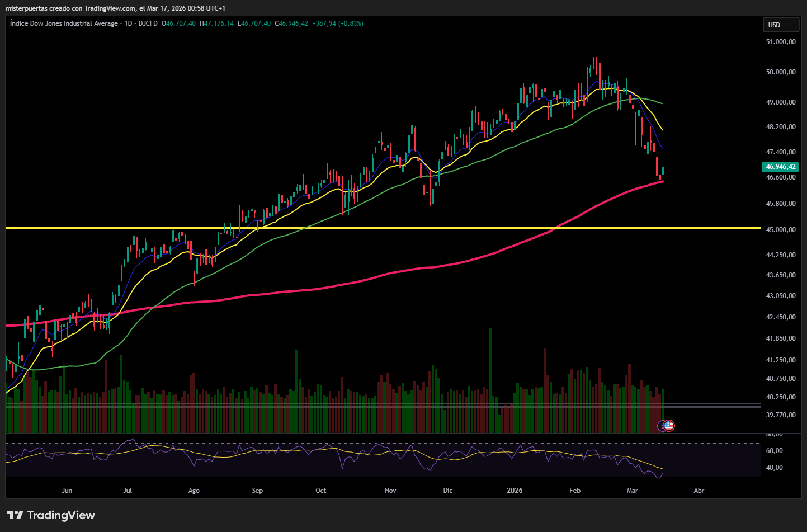Viewport: 807px width, 532px height.
Task: Click the 41.250,00 price scale label
Action: pos(781,360)
